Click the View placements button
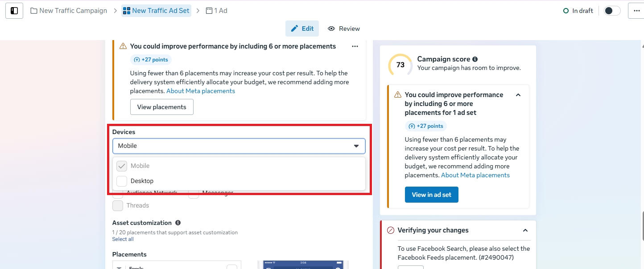 coord(161,107)
